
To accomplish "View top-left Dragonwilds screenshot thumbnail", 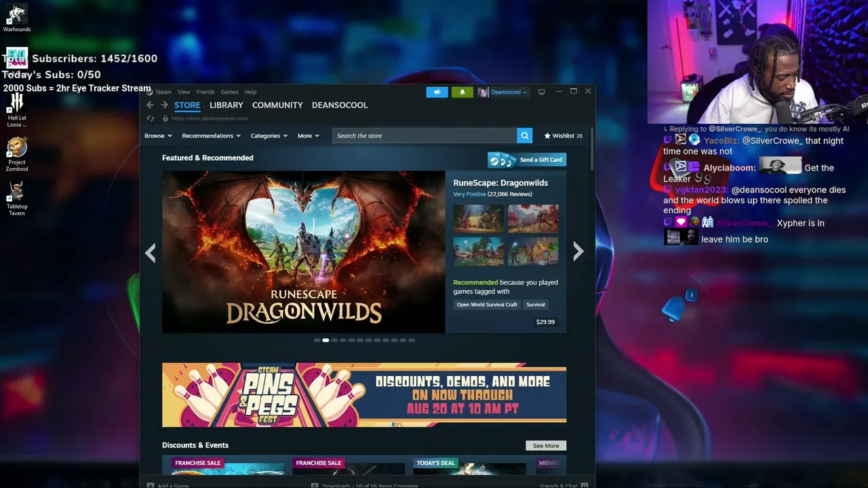I will 479,218.
